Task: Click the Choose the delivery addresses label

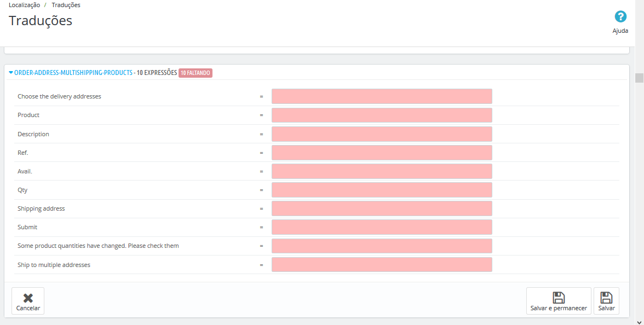Action: click(x=59, y=96)
